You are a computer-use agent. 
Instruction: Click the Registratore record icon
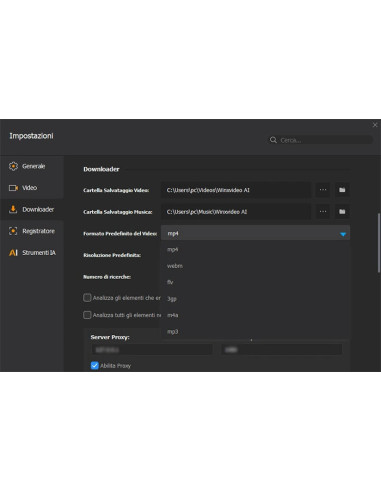[x=13, y=231]
